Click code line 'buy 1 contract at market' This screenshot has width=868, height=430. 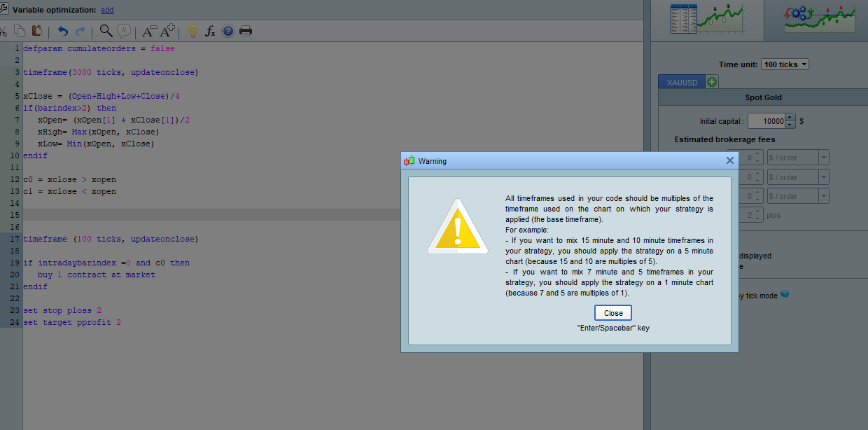point(97,275)
